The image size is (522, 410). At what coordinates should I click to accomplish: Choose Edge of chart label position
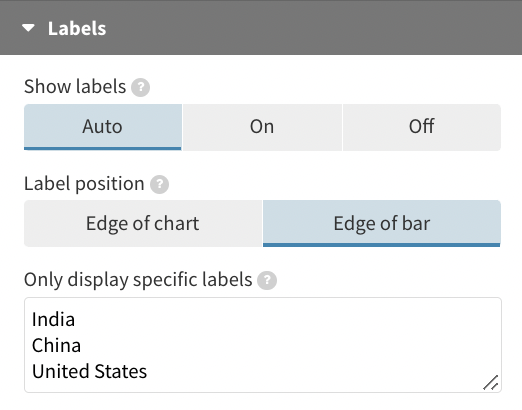143,223
